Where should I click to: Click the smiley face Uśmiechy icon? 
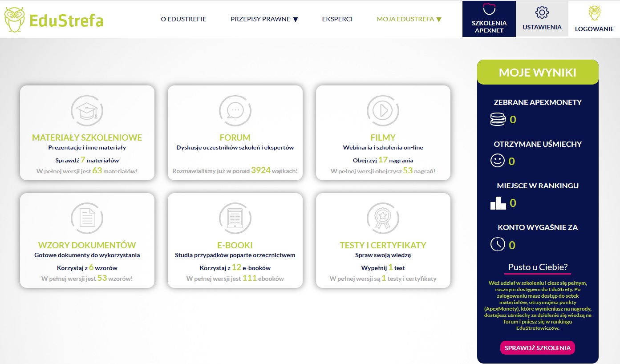[497, 161]
